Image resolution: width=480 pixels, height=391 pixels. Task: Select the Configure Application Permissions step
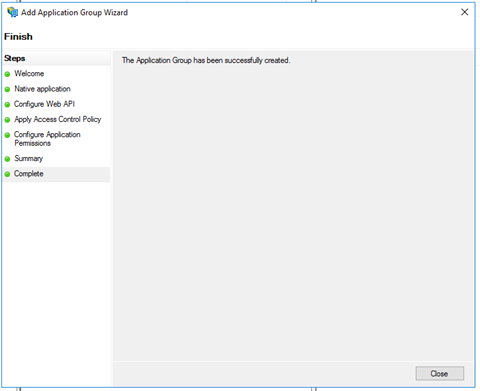tap(47, 139)
